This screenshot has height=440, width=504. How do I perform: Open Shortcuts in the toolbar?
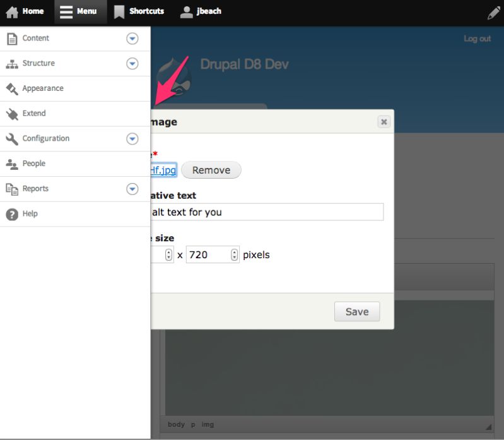click(139, 11)
